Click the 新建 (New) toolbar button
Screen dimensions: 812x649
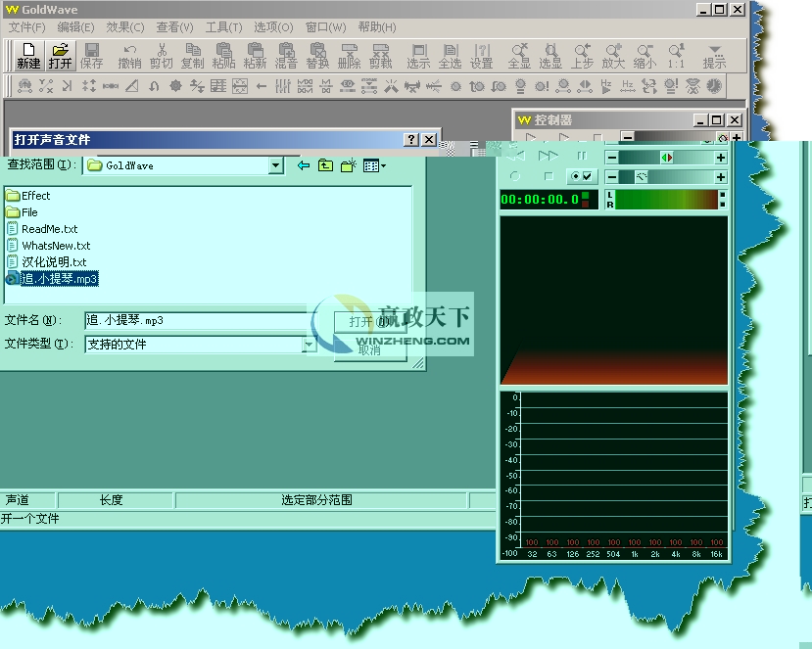tap(28, 56)
